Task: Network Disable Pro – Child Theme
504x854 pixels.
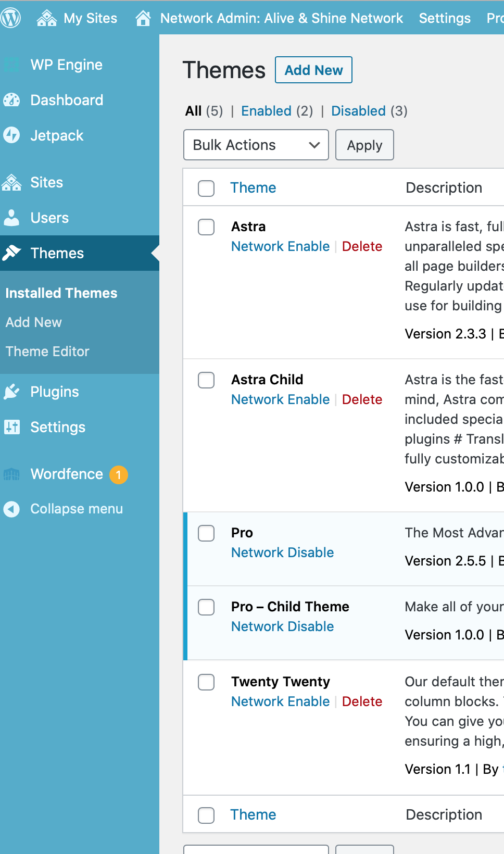Action: coord(282,626)
